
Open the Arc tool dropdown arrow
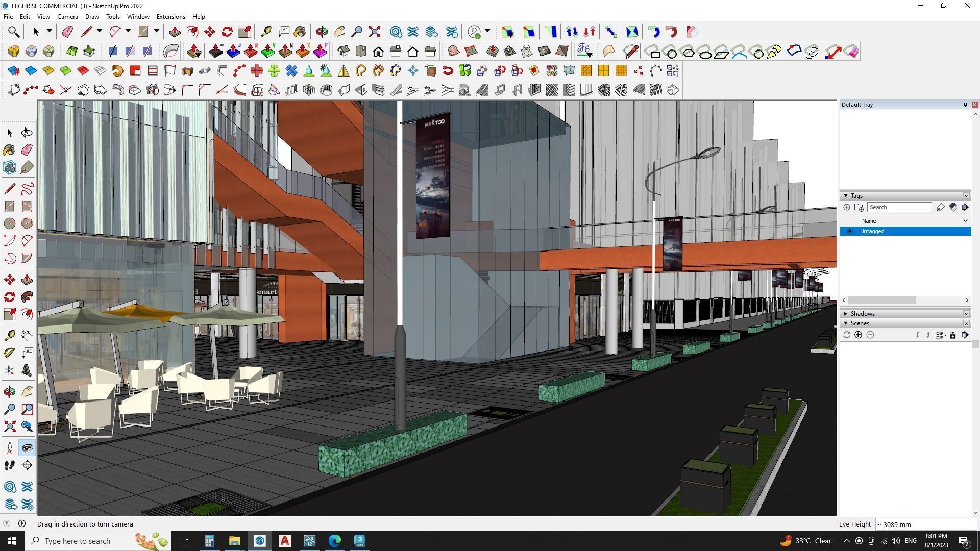pos(128,31)
